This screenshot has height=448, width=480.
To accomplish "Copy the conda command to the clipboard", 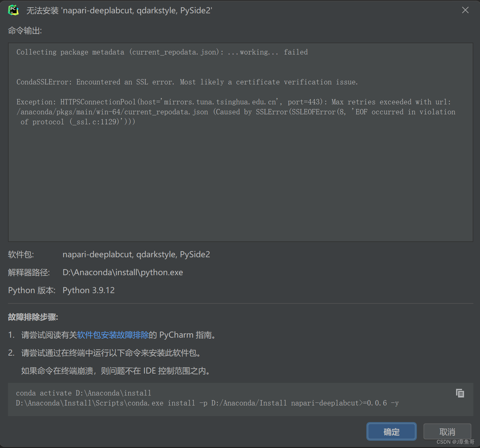I will click(x=460, y=393).
